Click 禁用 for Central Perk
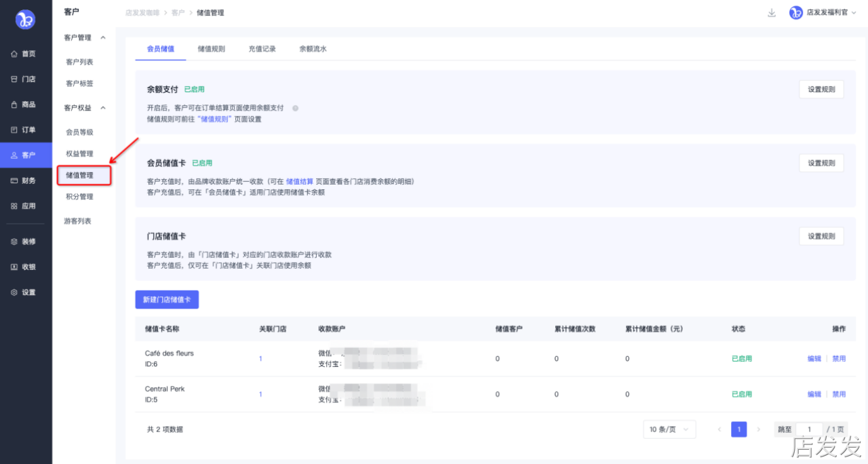Viewport: 868px width, 464px height. tap(839, 394)
